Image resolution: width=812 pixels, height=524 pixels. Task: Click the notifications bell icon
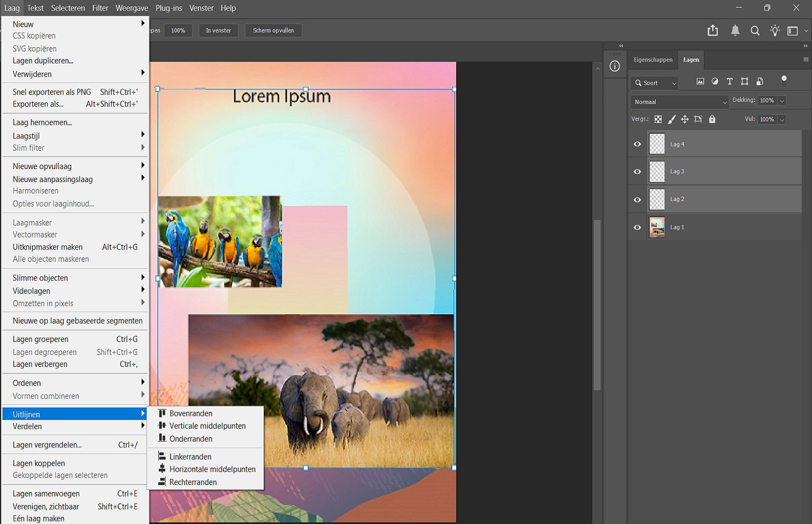point(734,30)
